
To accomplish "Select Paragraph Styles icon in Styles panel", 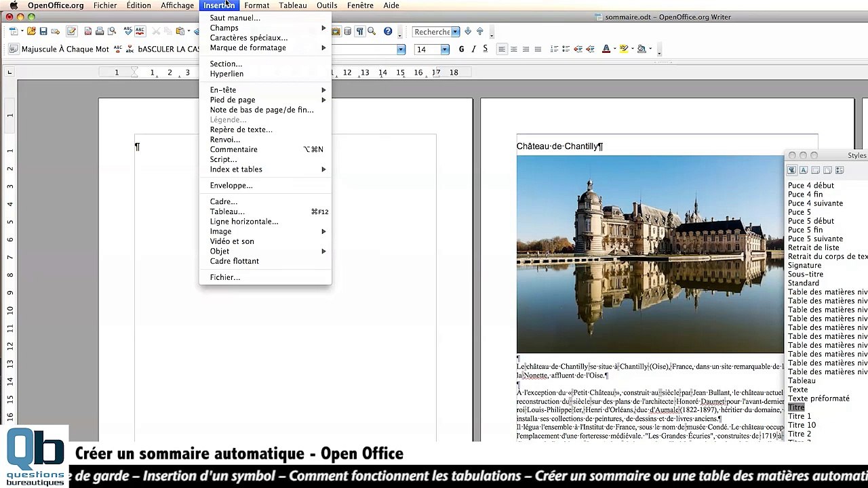I will (791, 170).
